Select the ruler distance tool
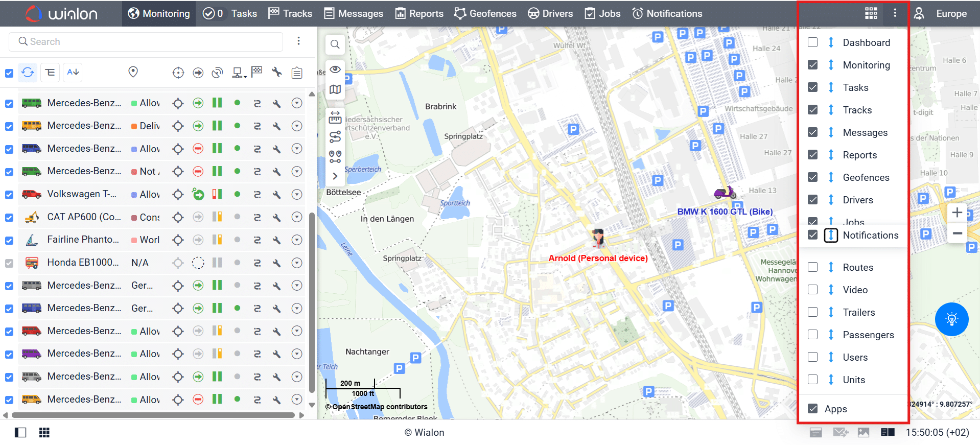This screenshot has width=980, height=445. [x=335, y=118]
